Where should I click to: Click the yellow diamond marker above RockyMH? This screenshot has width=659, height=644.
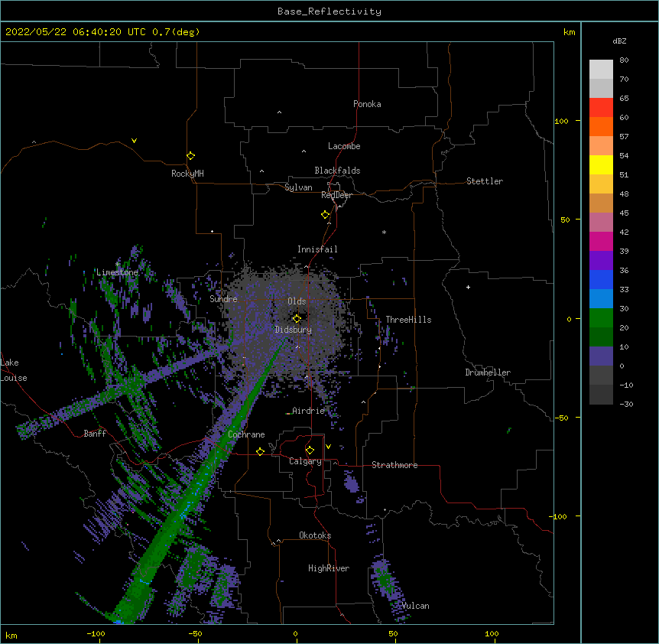(191, 156)
